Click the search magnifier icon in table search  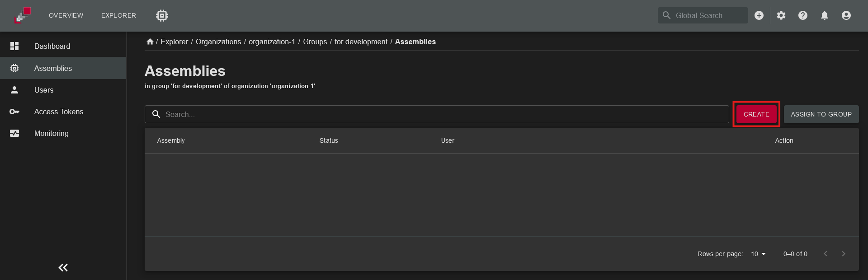click(x=156, y=114)
